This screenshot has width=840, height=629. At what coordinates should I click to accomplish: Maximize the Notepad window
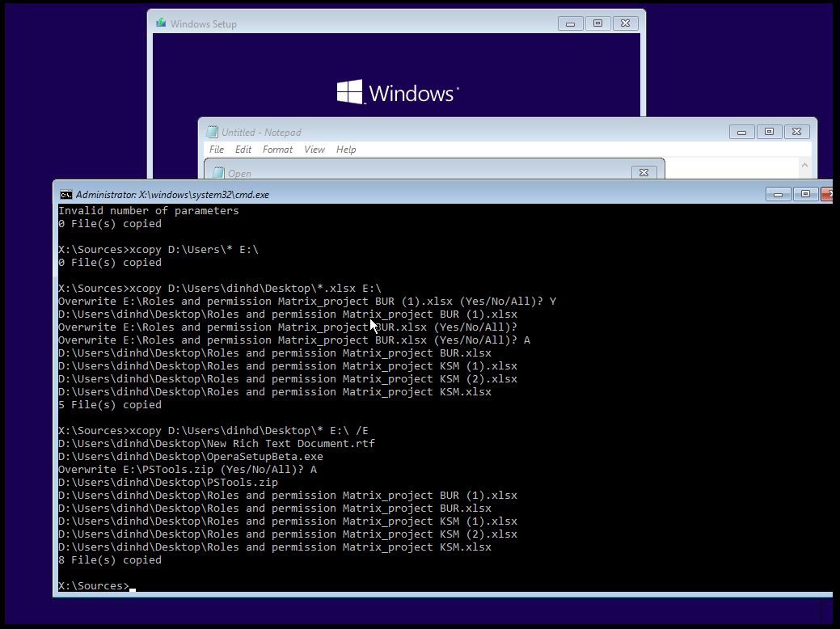769,132
